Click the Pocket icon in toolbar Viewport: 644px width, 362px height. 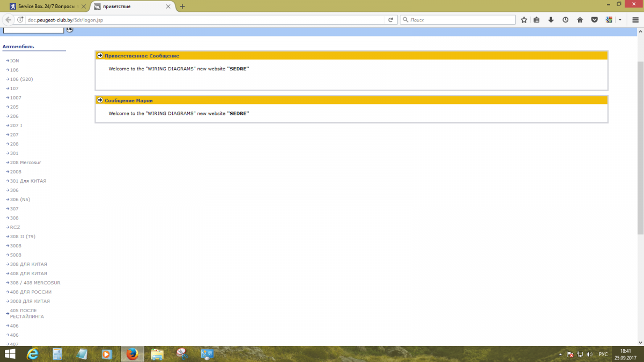point(595,20)
